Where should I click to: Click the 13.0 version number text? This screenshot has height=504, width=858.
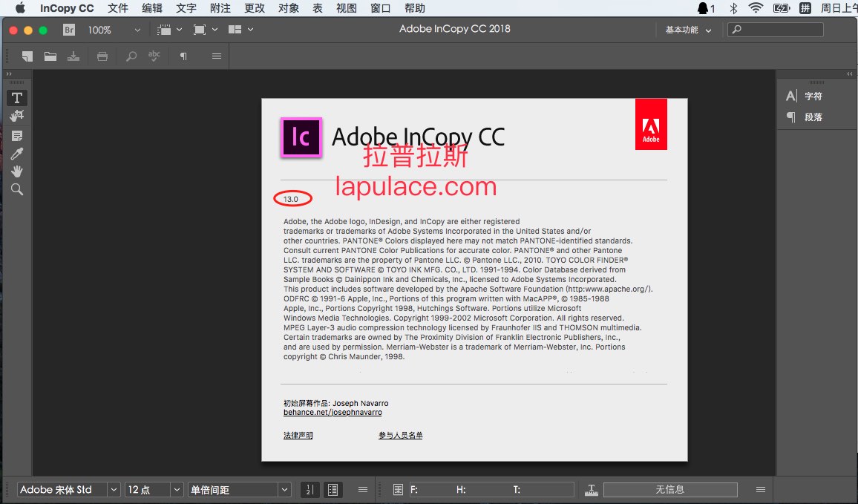pos(290,199)
